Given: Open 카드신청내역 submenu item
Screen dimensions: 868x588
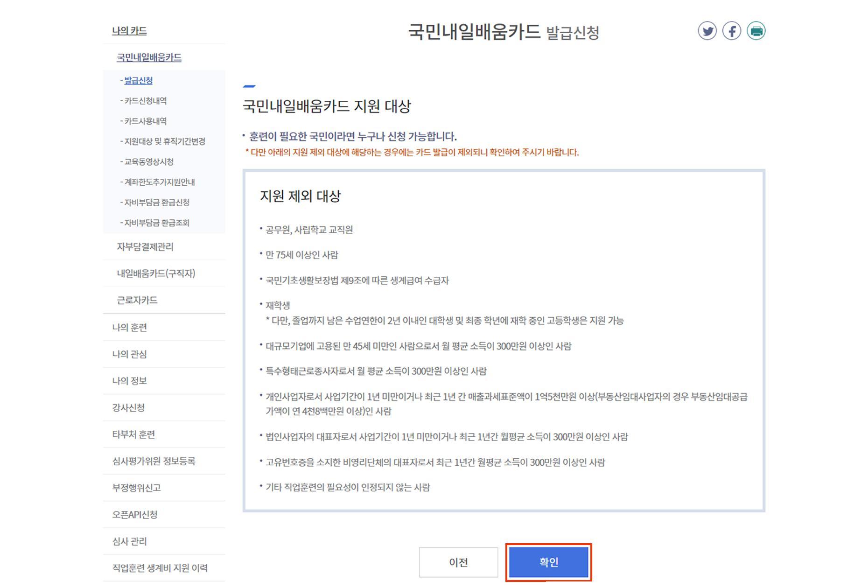Looking at the screenshot, I should click(145, 101).
